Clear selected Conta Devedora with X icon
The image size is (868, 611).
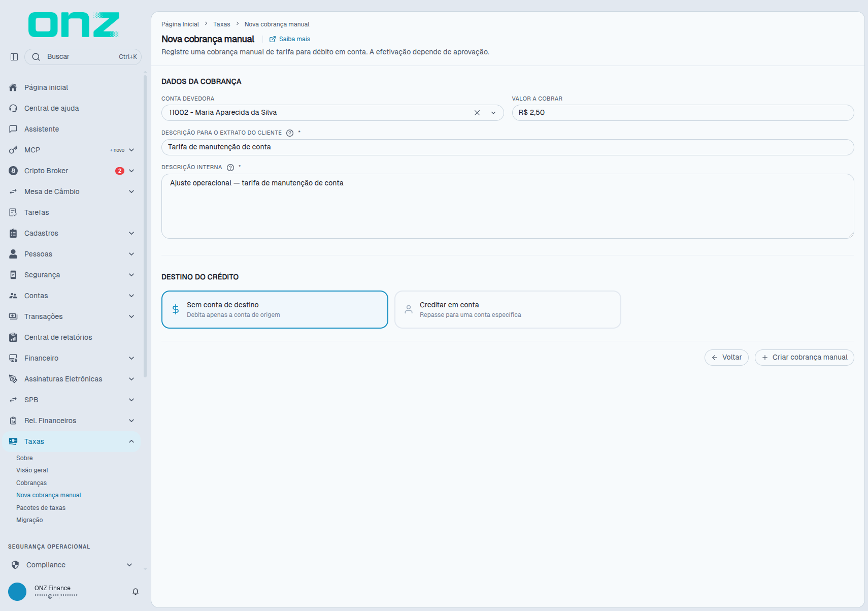[x=477, y=113]
